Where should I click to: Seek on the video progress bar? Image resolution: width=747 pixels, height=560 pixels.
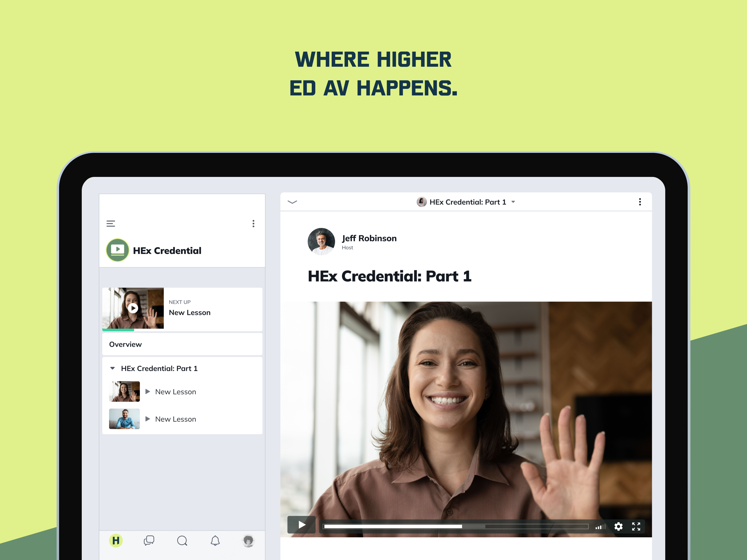456,526
